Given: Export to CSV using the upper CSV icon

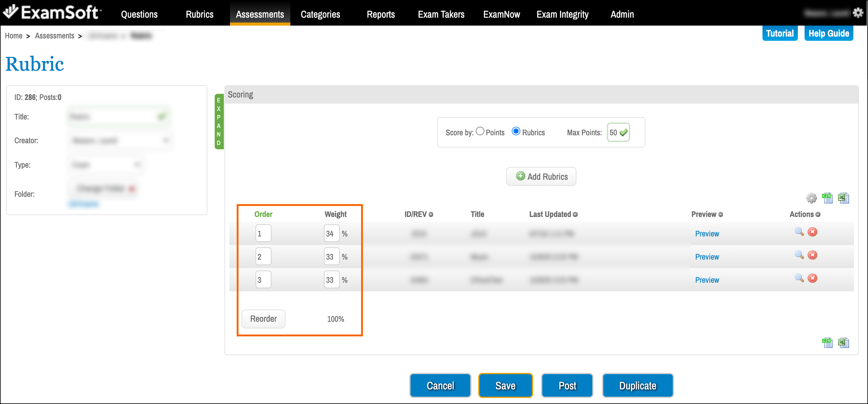Looking at the screenshot, I should 827,198.
